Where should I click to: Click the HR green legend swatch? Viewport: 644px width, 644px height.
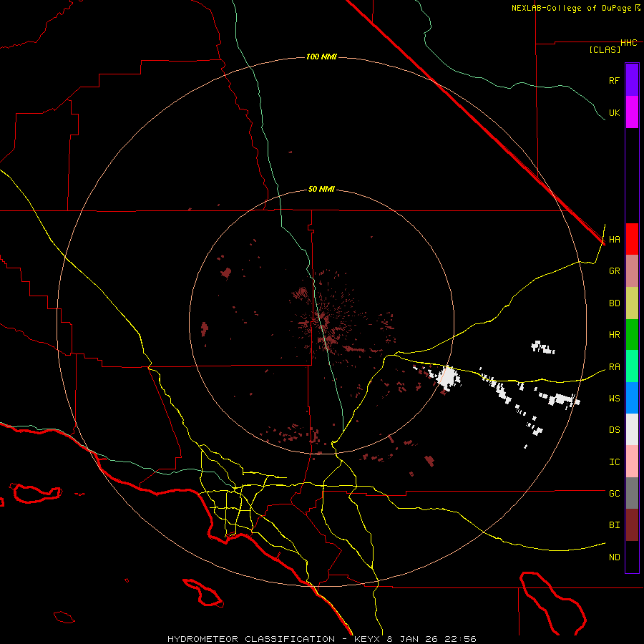pyautogui.click(x=632, y=335)
